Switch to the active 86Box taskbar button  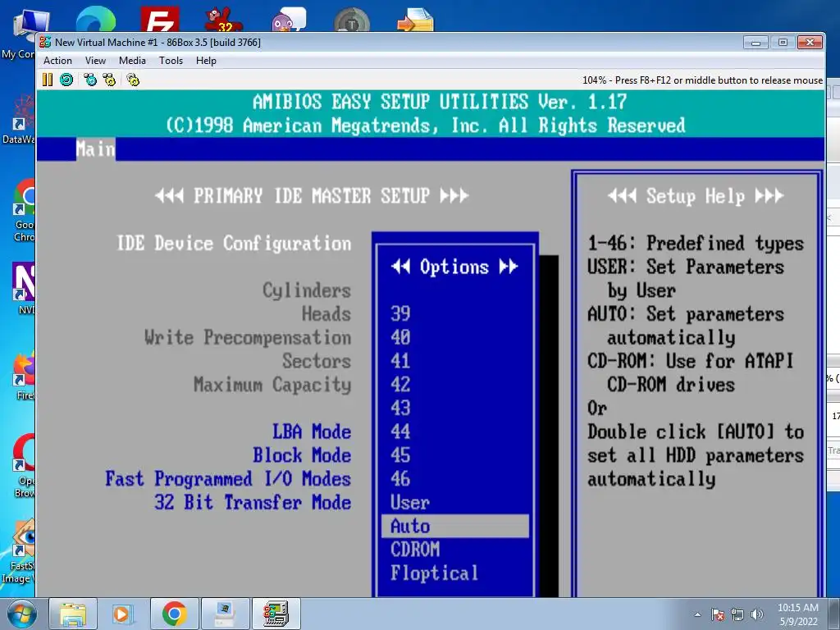(x=276, y=614)
